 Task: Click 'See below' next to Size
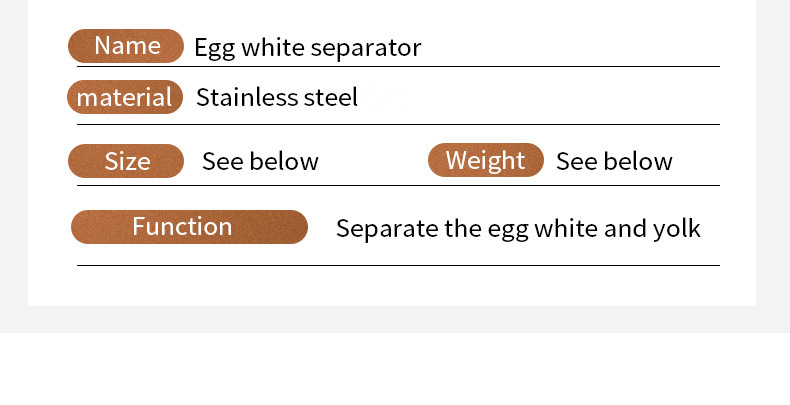260,161
